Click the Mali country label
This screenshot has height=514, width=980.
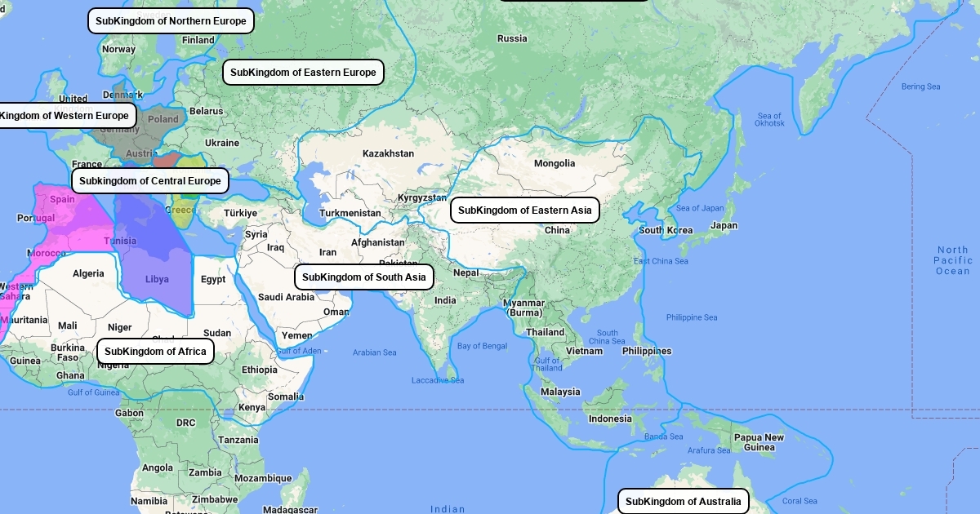pyautogui.click(x=68, y=326)
